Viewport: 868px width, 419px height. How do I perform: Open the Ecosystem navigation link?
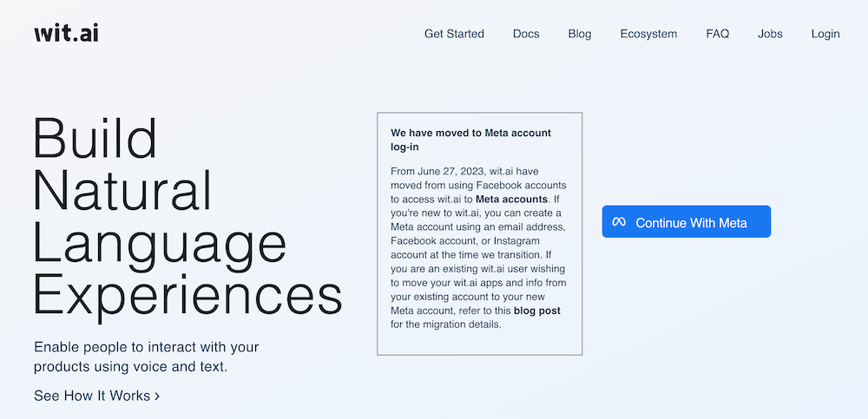click(648, 34)
